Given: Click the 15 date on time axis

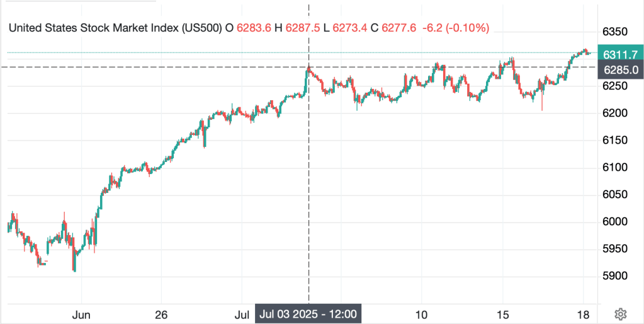Looking at the screenshot, I should [502, 313].
